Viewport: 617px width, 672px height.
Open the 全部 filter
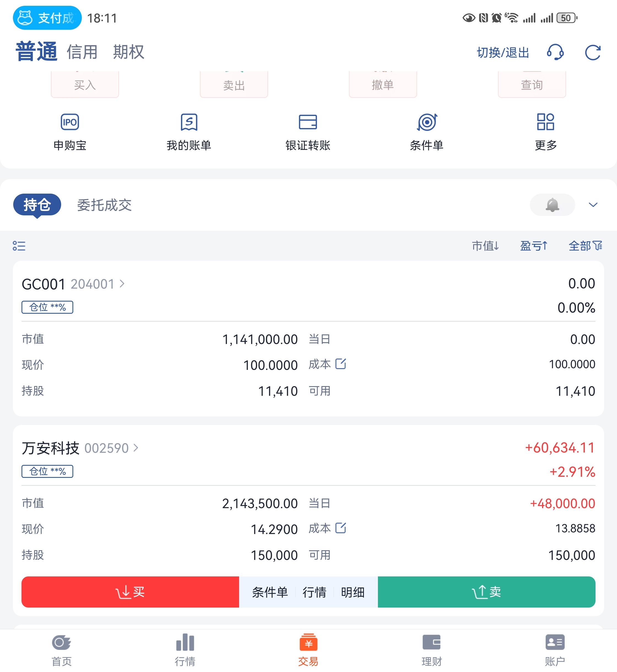pos(585,246)
